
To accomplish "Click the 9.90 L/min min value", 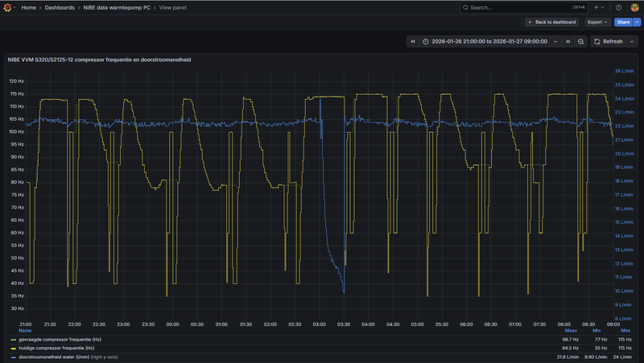I will (596, 357).
